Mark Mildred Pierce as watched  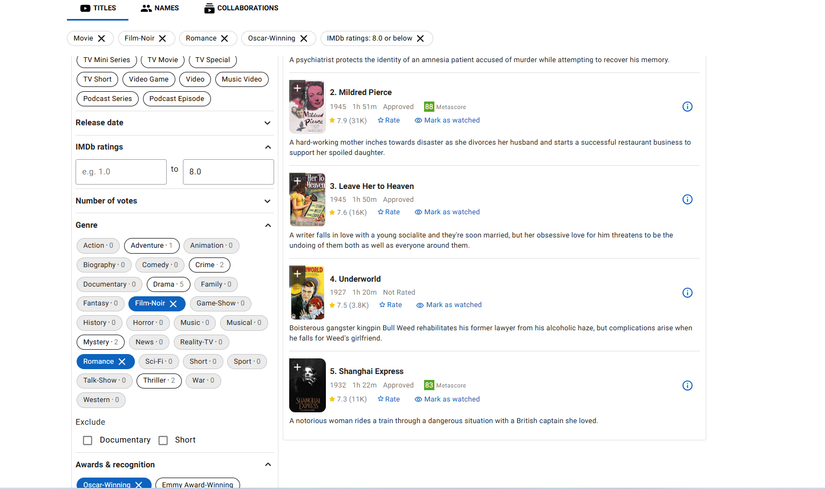(447, 121)
